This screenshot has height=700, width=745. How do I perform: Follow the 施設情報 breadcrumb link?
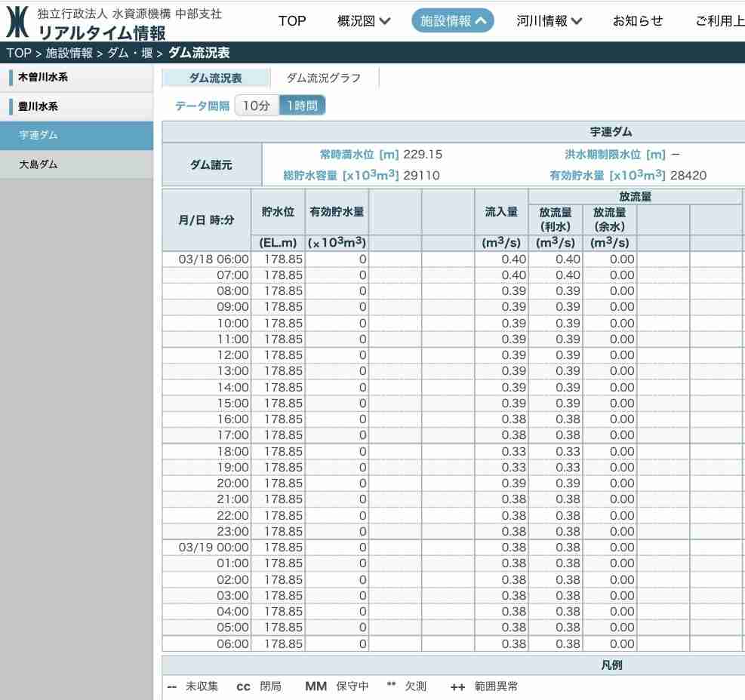click(69, 53)
